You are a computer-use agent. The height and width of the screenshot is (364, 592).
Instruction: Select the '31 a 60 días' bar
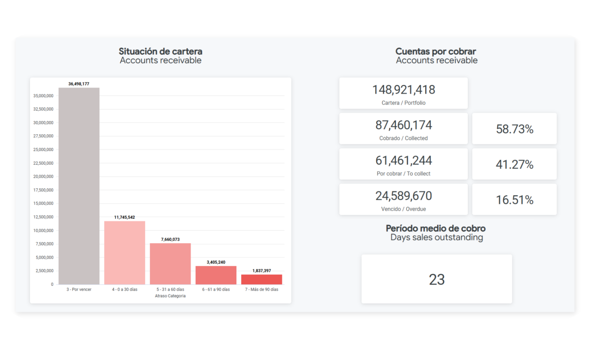[x=170, y=264]
